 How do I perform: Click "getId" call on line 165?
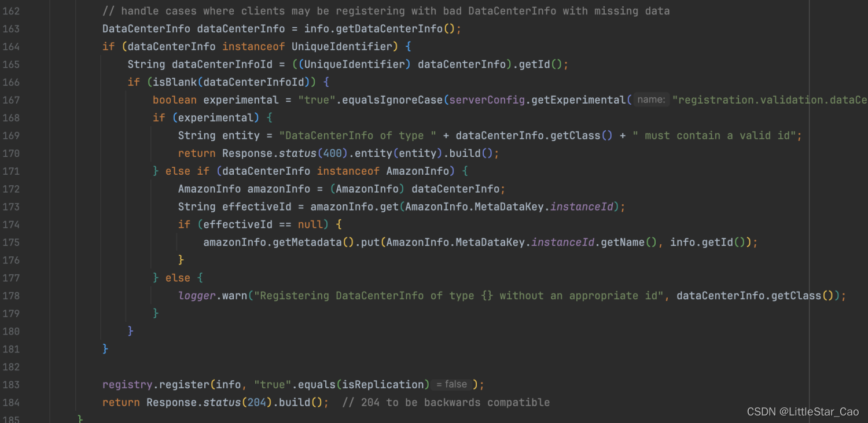pos(534,64)
